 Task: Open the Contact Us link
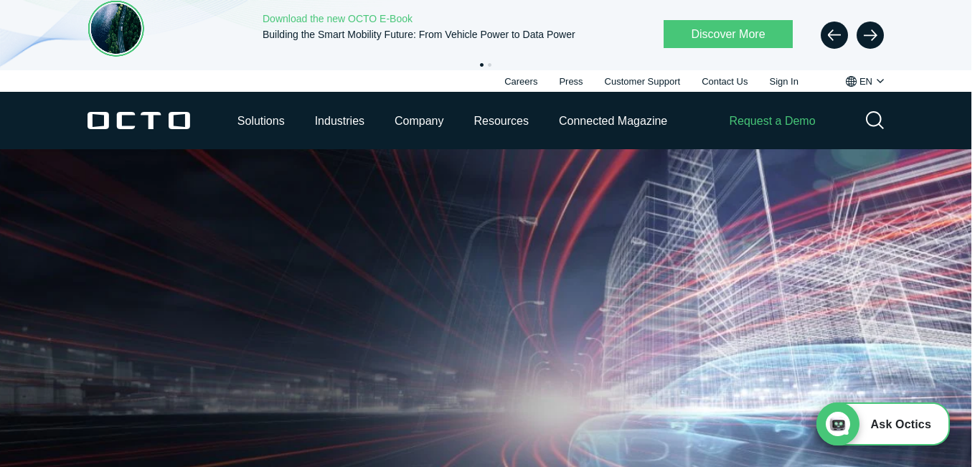tap(725, 81)
